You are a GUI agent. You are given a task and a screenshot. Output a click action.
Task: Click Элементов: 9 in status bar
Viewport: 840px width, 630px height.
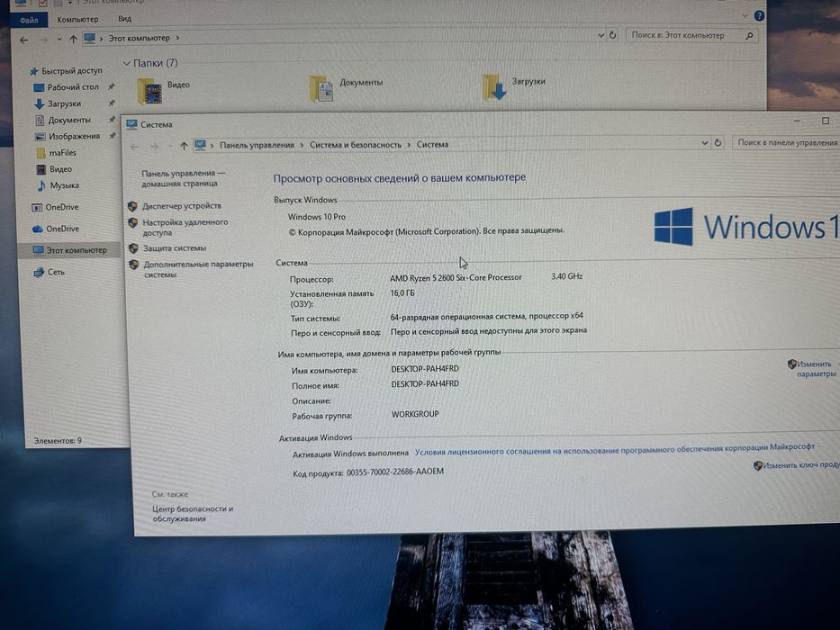58,441
